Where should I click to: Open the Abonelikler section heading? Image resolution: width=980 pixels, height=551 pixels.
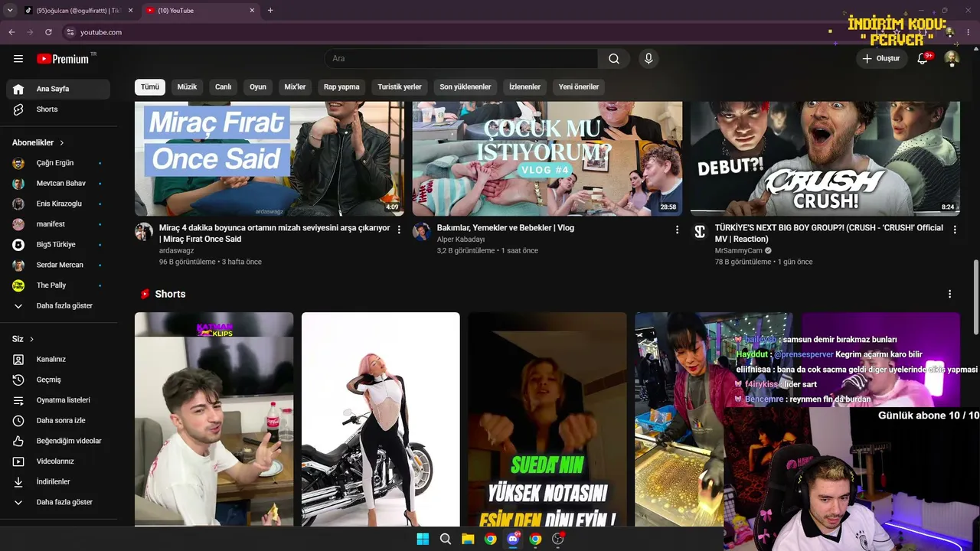pyautogui.click(x=38, y=142)
